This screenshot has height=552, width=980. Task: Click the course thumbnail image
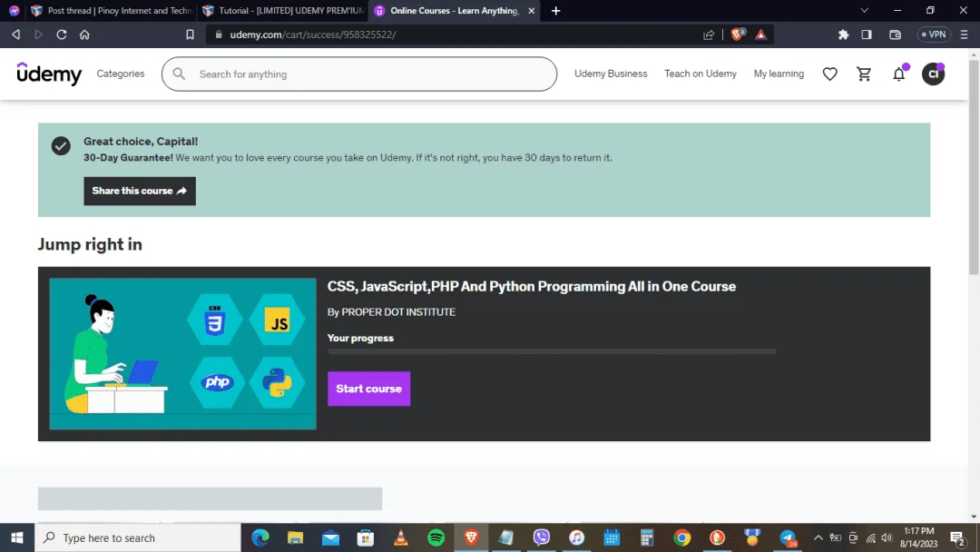[x=182, y=353]
